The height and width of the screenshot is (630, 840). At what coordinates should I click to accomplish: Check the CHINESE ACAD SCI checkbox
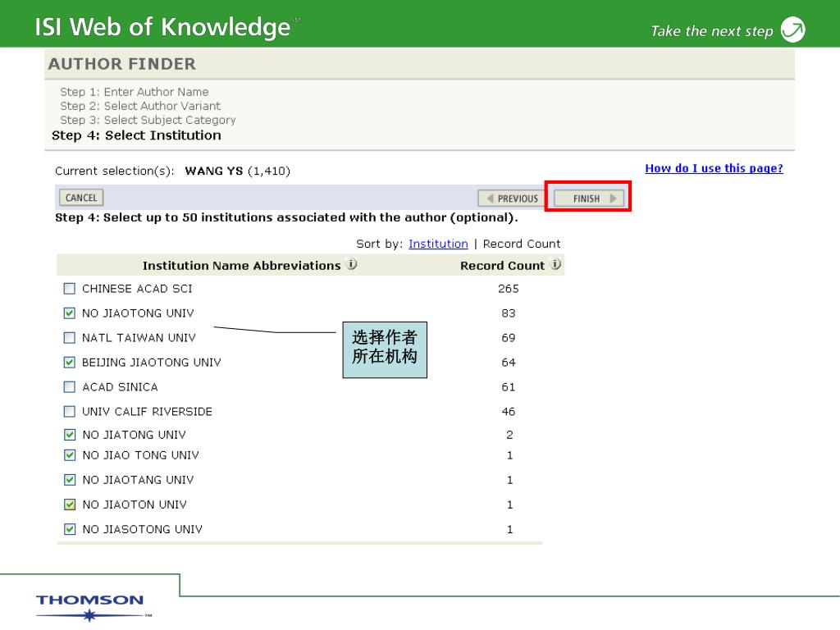[x=69, y=289]
